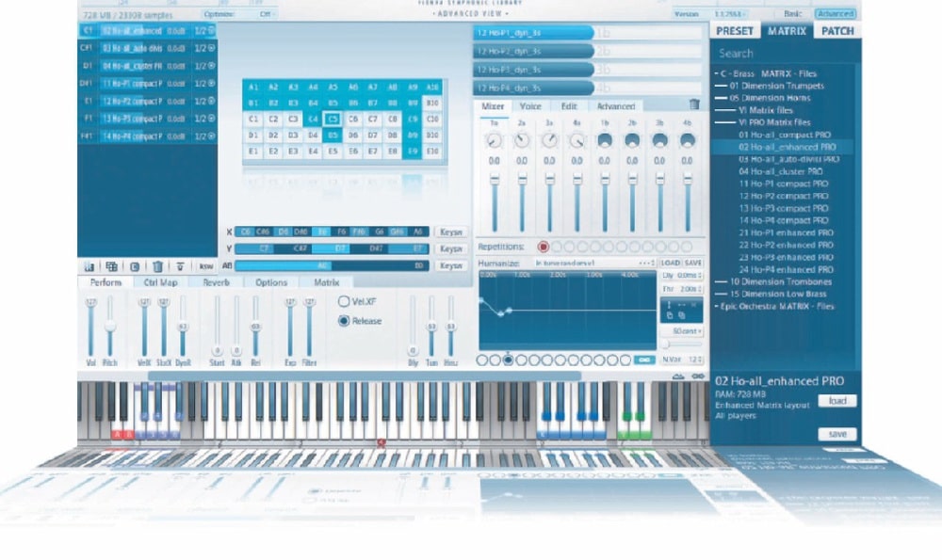942x560 pixels.
Task: Open the Thr value stepper
Action: coord(682,289)
